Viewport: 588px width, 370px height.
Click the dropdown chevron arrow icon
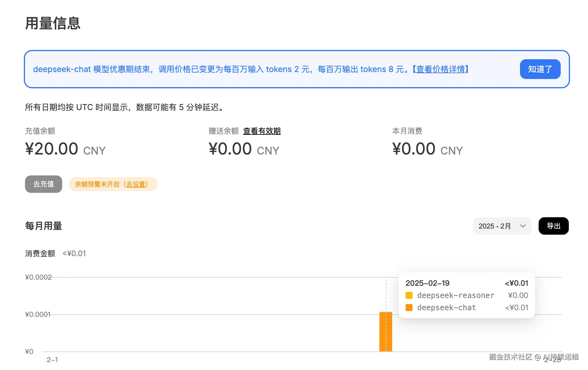coord(523,226)
